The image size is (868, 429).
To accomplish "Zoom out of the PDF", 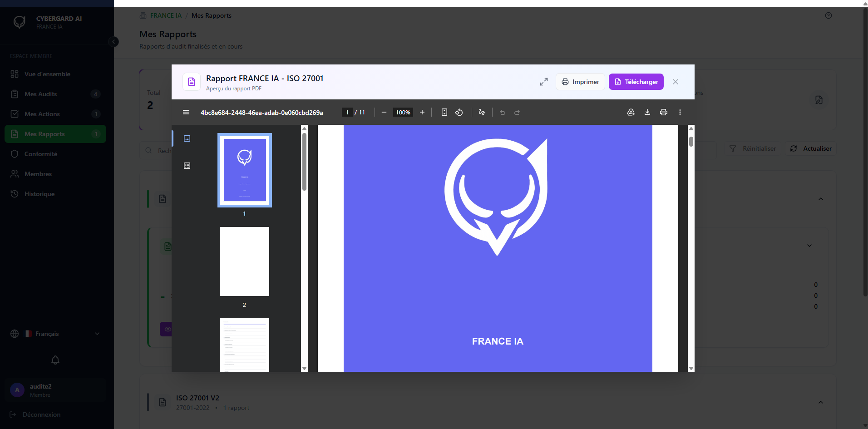I will [384, 112].
